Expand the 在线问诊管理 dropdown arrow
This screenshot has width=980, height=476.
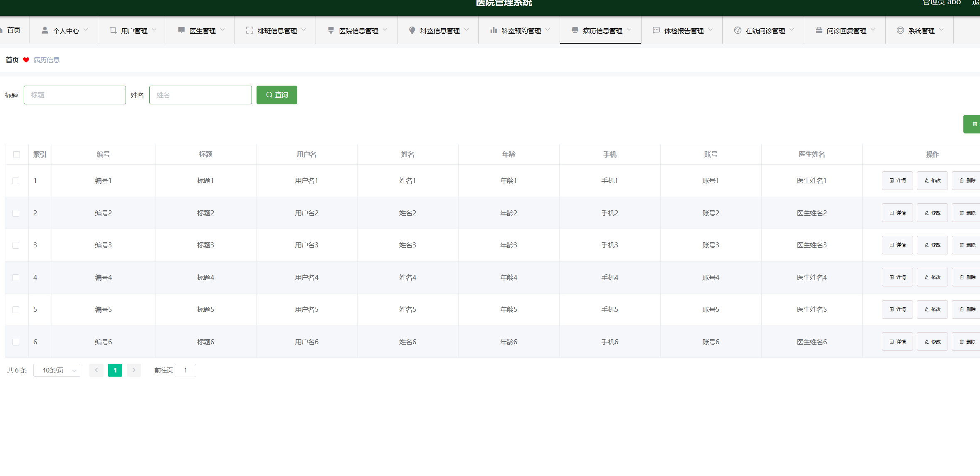pyautogui.click(x=792, y=30)
